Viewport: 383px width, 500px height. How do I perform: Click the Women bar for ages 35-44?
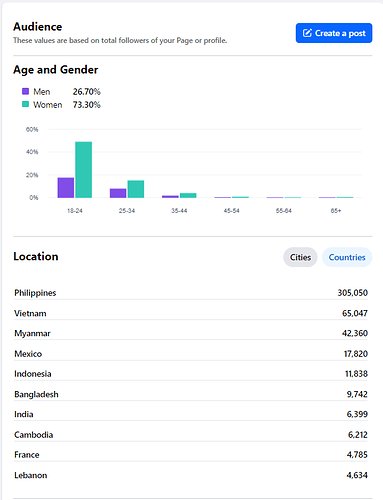click(x=188, y=195)
